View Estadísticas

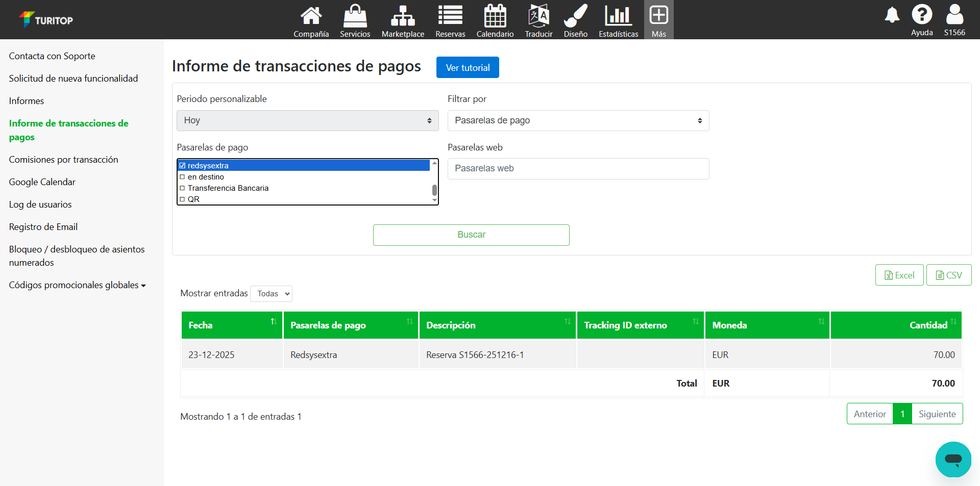618,19
